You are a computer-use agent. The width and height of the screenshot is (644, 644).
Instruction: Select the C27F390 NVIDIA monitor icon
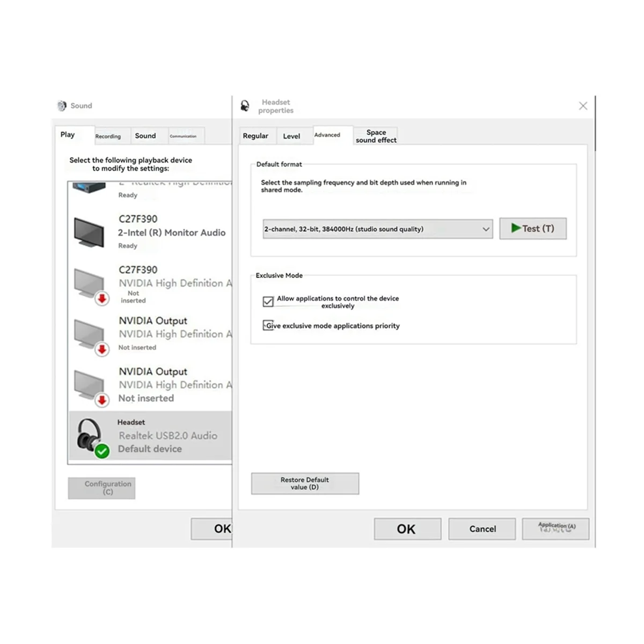91,286
